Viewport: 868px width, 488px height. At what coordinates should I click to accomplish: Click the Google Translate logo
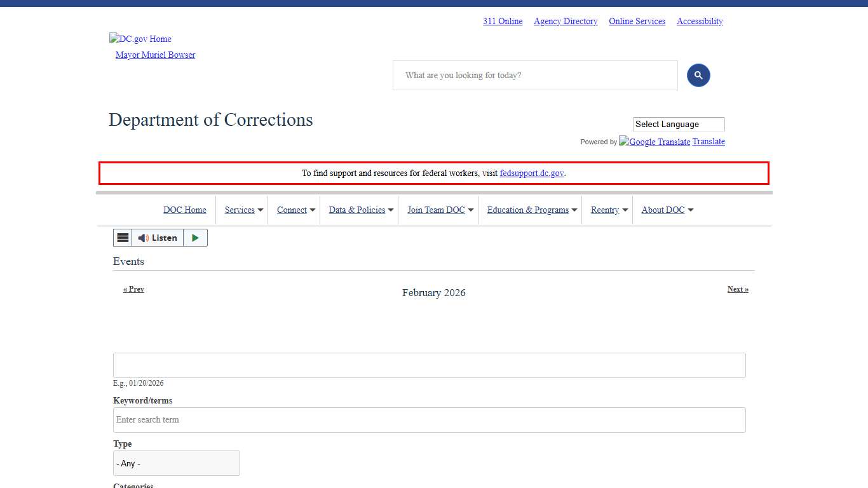coord(654,142)
